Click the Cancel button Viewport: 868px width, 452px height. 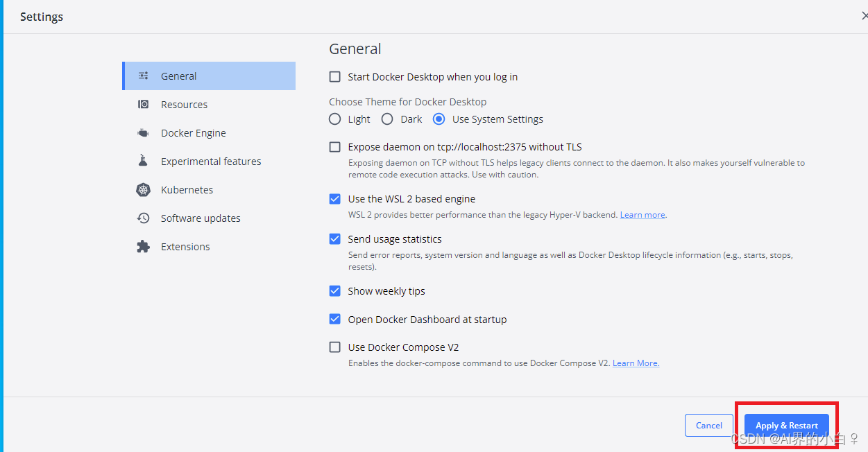(x=708, y=426)
